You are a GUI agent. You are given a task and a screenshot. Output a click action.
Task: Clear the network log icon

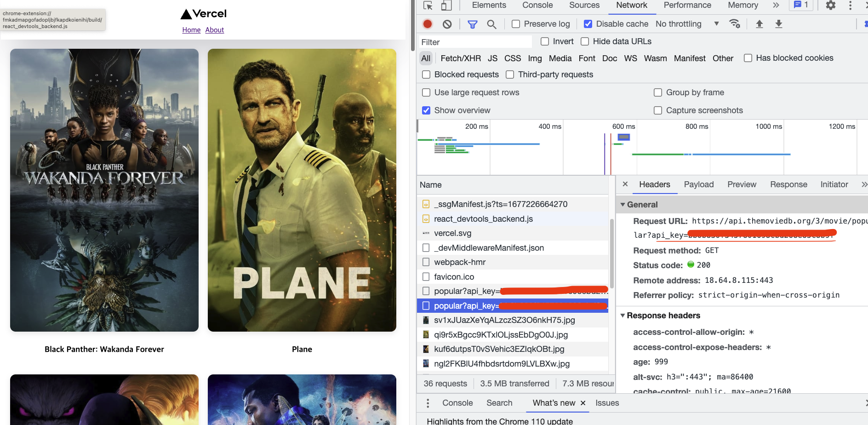[x=447, y=24]
